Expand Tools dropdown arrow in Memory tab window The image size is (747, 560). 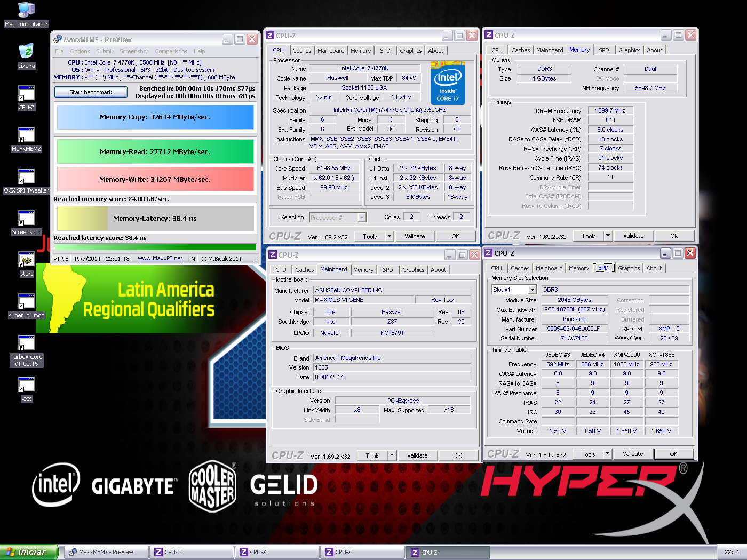[608, 236]
